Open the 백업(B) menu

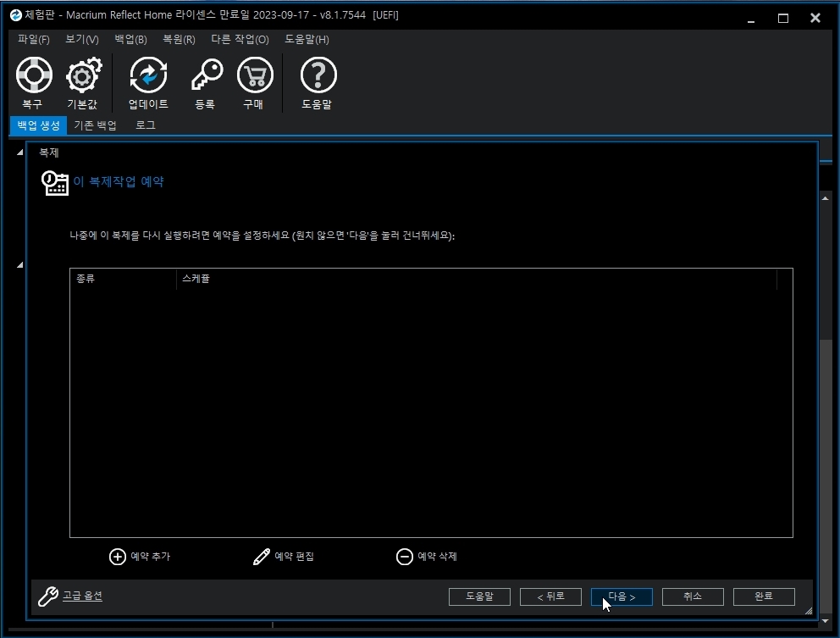pyautogui.click(x=130, y=40)
